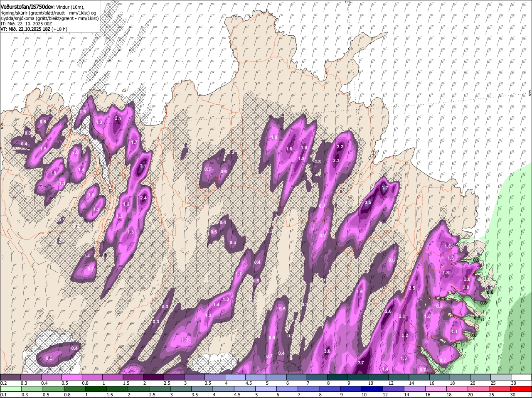This screenshot has height=398, width=532.
Task: Click the palest green bottom-row swatch starting at 0.1
Action: pos(10,389)
